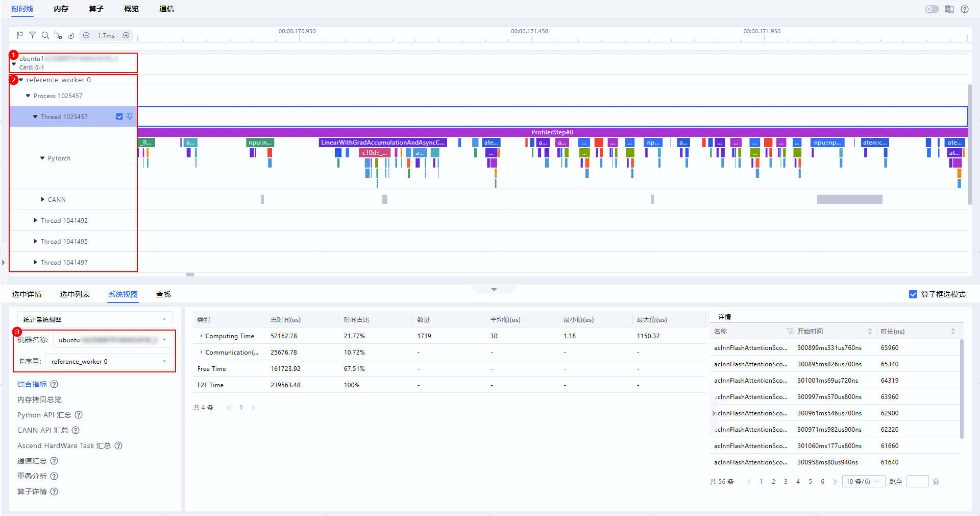The height and width of the screenshot is (516, 980).
Task: Zoom out with the minus icon
Action: pyautogui.click(x=86, y=35)
